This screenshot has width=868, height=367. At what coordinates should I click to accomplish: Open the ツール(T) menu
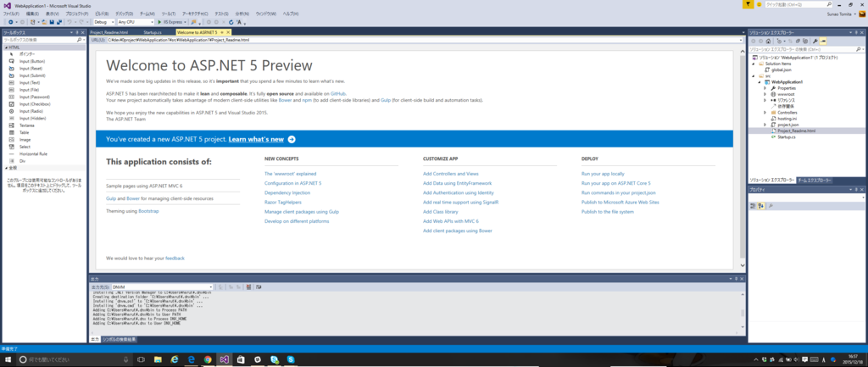pos(169,13)
